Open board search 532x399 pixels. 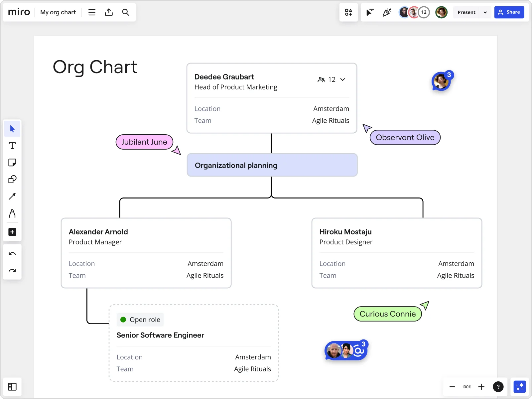click(x=126, y=12)
